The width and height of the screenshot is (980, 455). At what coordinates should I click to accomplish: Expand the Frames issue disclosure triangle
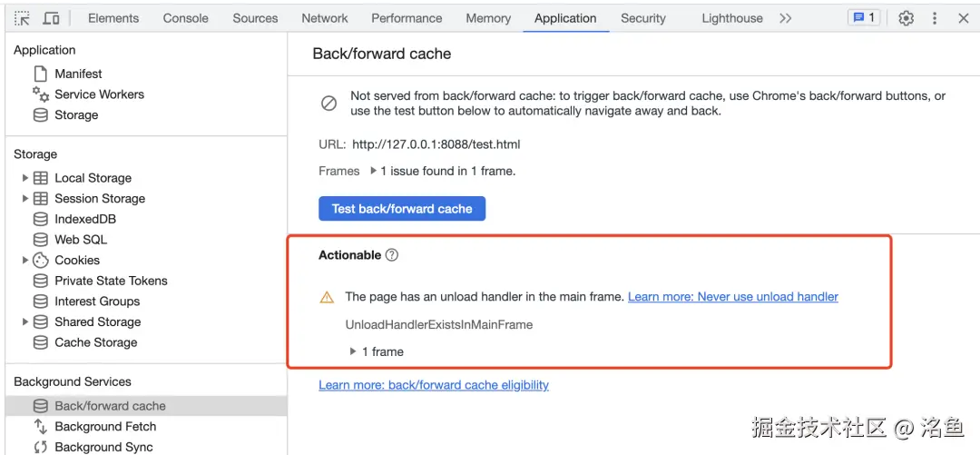373,171
